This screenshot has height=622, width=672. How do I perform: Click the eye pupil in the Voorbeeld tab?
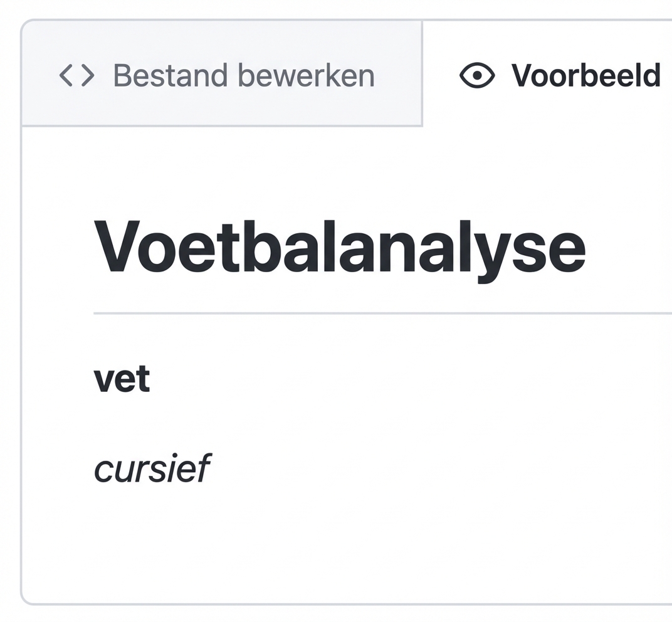coord(477,75)
